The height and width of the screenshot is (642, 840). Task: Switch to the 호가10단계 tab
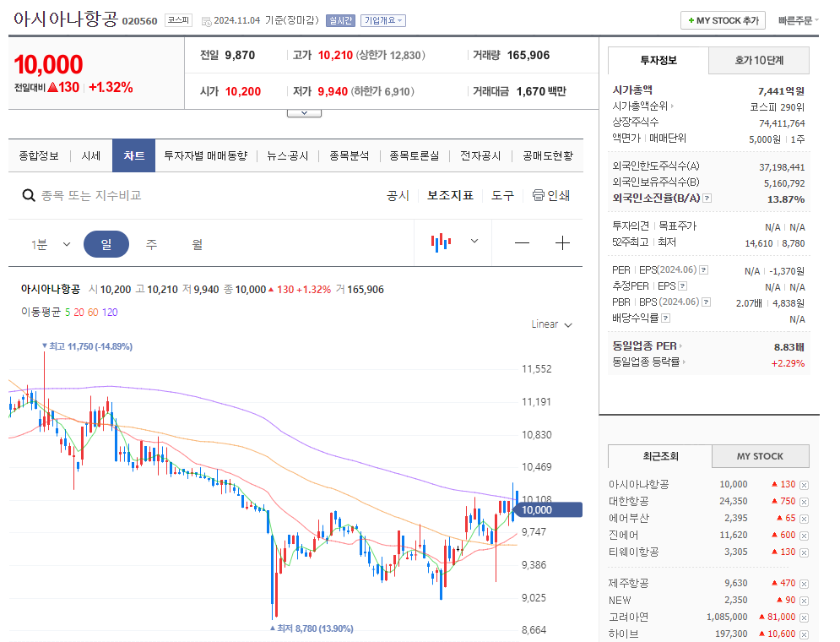click(x=759, y=61)
